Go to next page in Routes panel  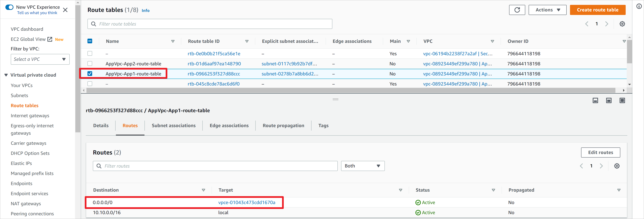point(601,166)
